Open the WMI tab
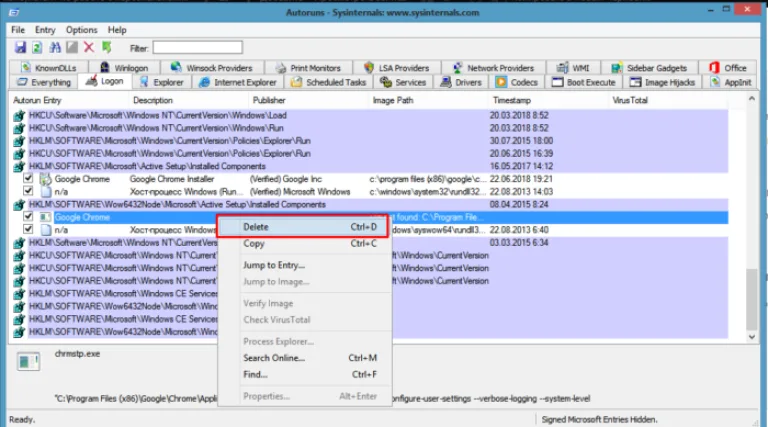This screenshot has height=427, width=768. [x=573, y=68]
